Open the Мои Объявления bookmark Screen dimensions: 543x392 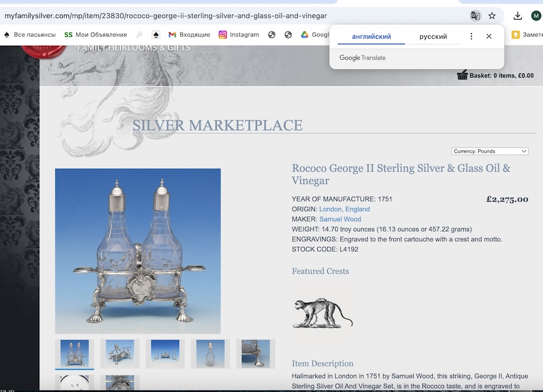[x=95, y=35]
